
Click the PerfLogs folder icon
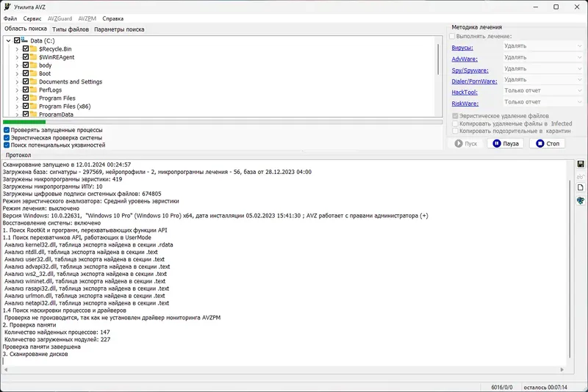pos(33,90)
